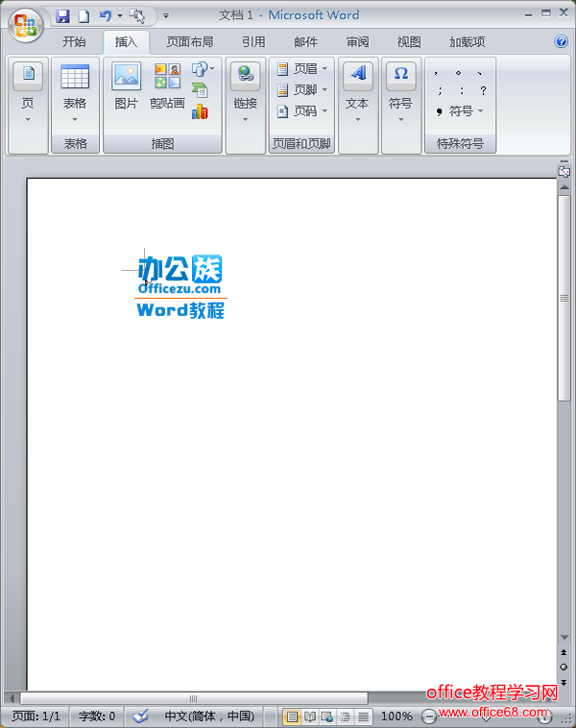Create new blank document from Quick Access

84,16
